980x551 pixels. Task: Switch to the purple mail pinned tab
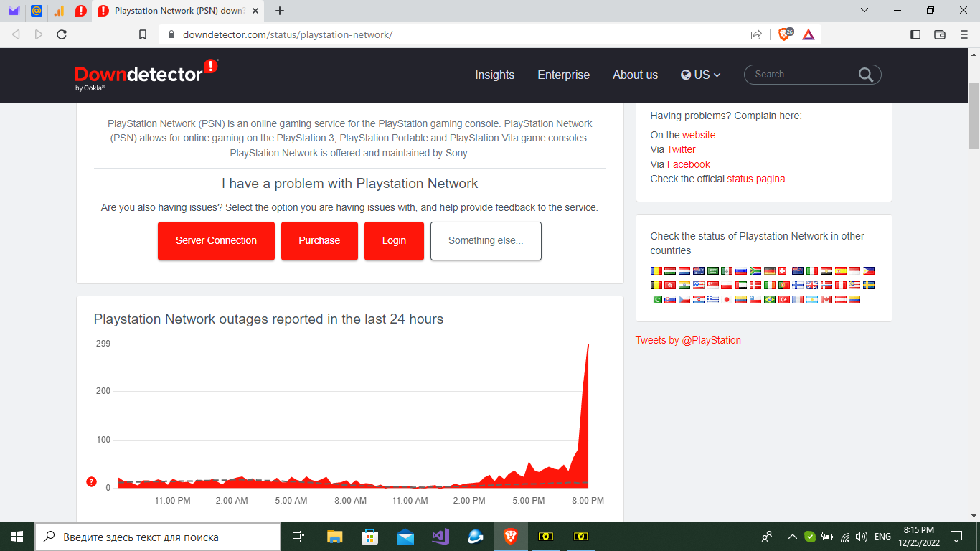click(14, 11)
